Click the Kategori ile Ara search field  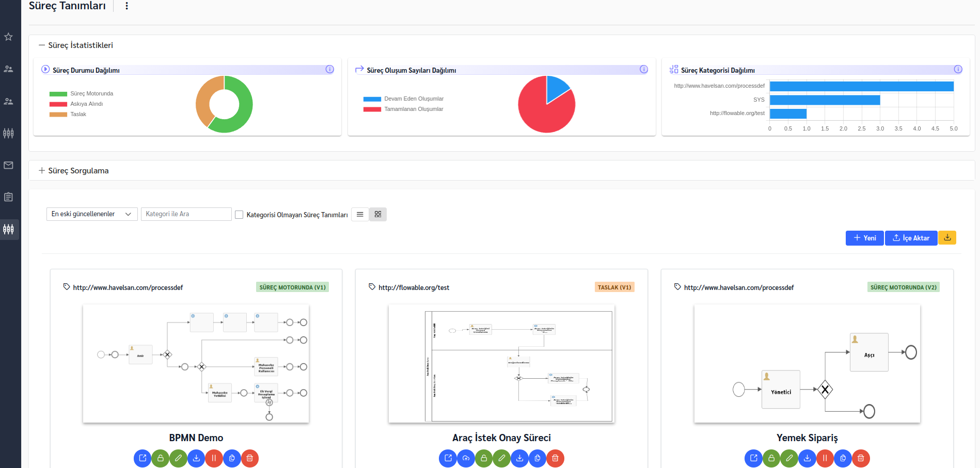(186, 214)
